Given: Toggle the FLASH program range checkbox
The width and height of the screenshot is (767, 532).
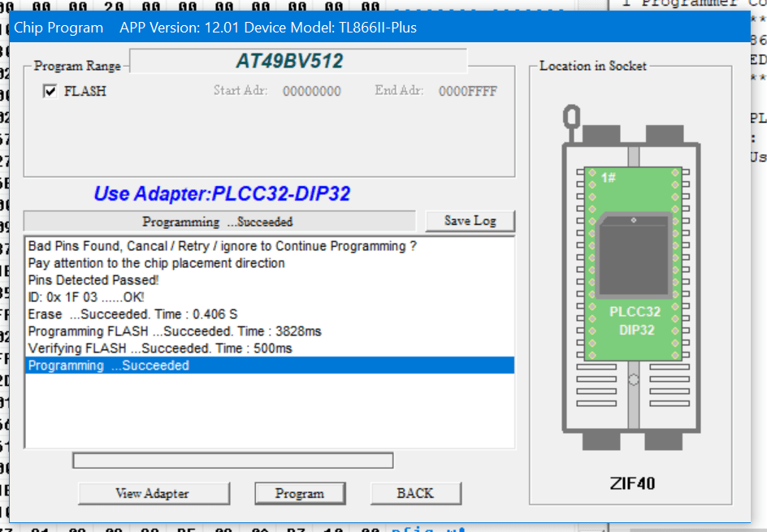Looking at the screenshot, I should [50, 91].
